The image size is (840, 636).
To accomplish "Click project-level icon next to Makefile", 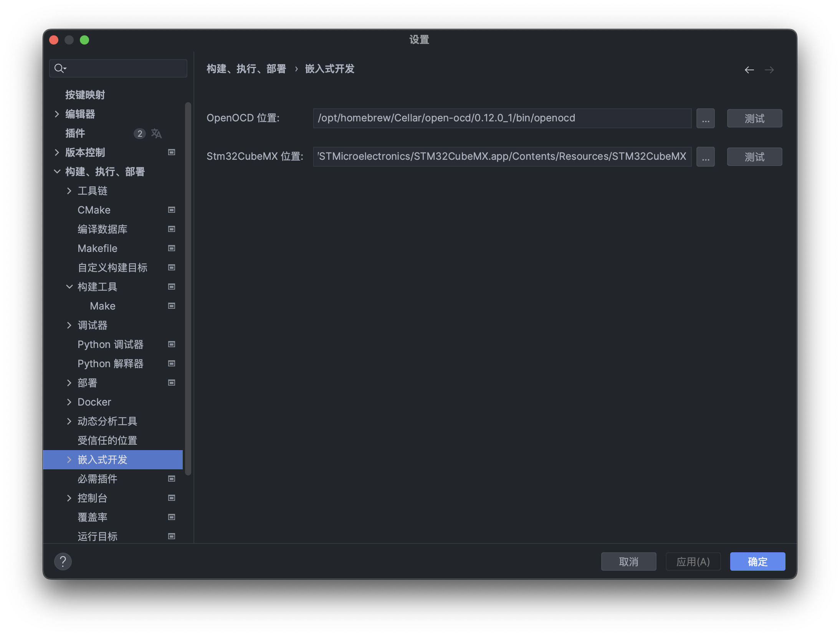I will point(172,248).
